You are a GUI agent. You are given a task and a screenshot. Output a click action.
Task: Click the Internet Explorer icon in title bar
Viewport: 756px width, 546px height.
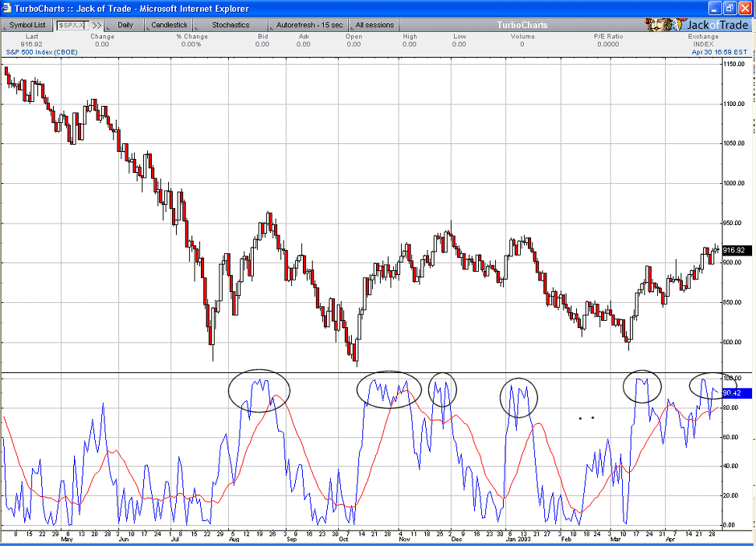click(7, 9)
